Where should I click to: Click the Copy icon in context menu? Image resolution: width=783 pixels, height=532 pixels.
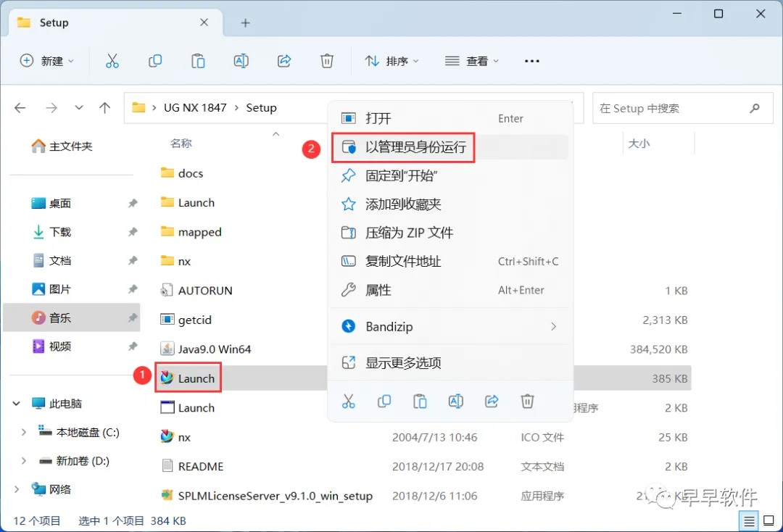tap(384, 402)
